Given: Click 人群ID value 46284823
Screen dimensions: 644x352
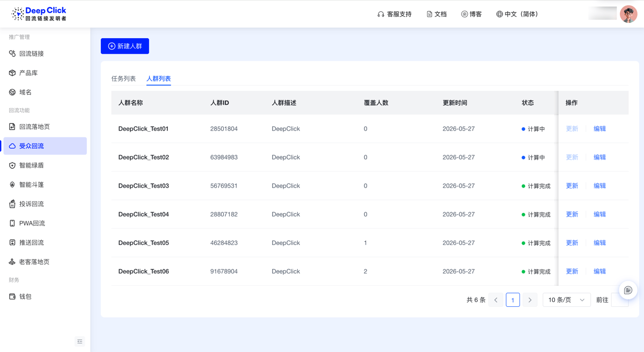Looking at the screenshot, I should [x=224, y=243].
